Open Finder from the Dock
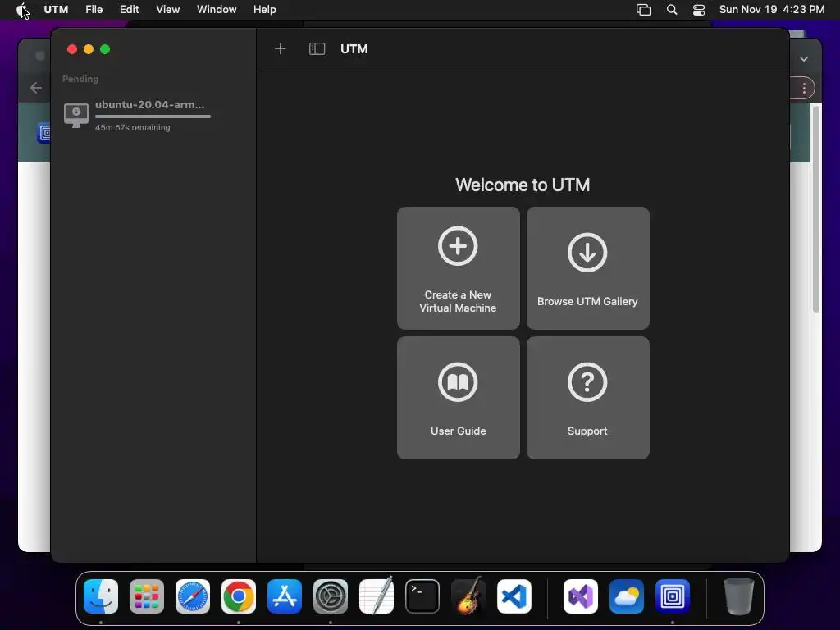This screenshot has height=630, width=840. [101, 596]
